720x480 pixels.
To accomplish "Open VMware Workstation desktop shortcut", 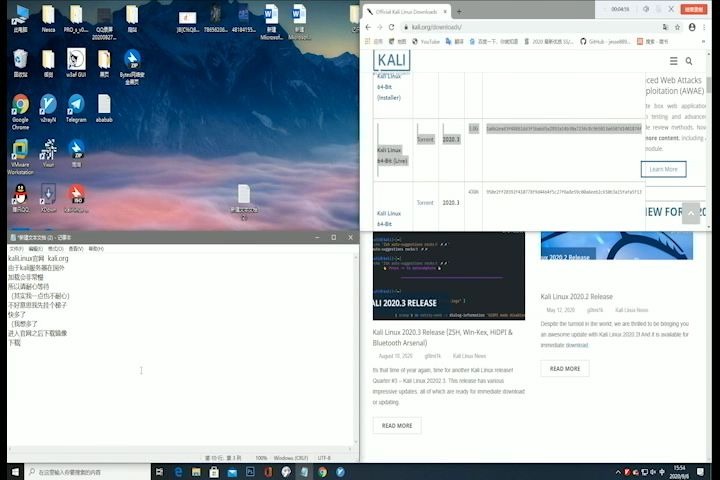I will click(20, 157).
